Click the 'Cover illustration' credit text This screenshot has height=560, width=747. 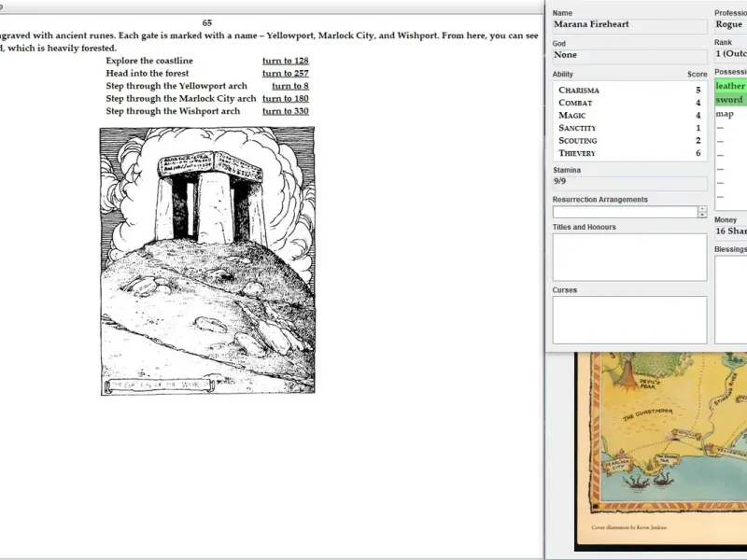click(628, 527)
